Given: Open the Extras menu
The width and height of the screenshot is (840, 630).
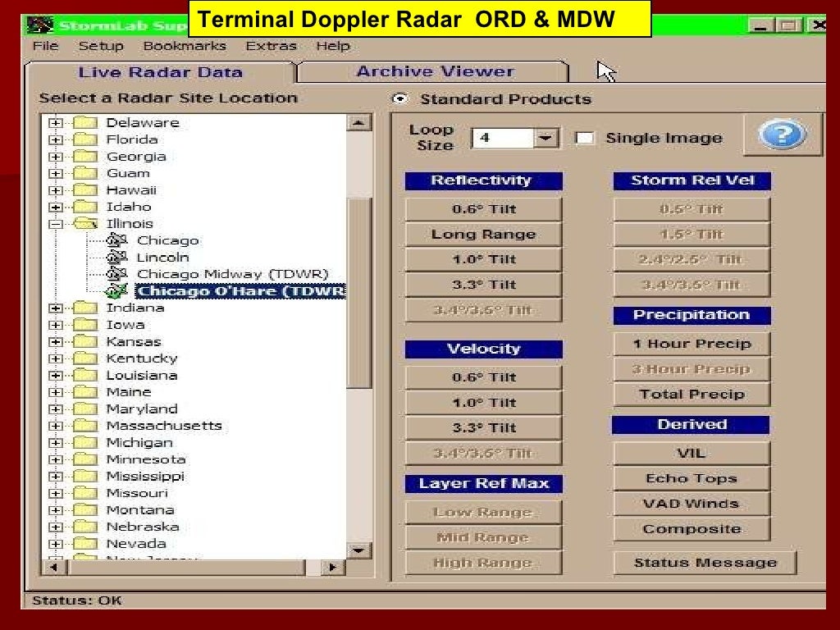Looking at the screenshot, I should [x=271, y=46].
